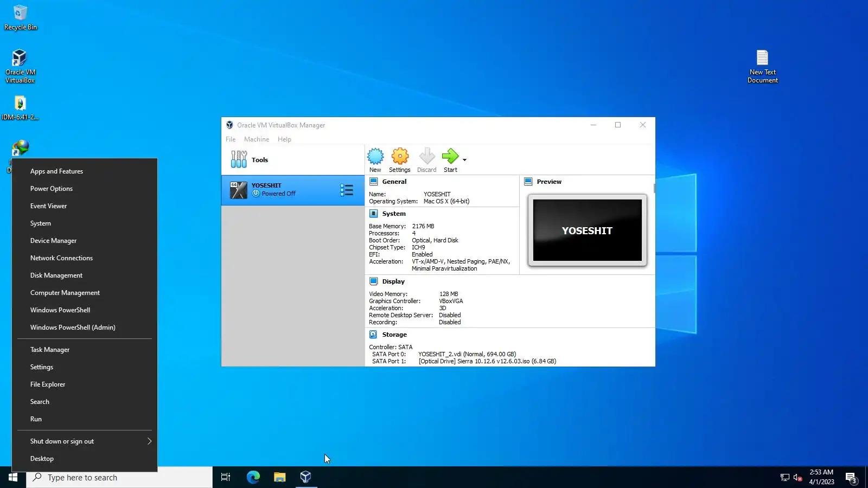Click the Sierra 10.12.6 optical drive entry
The image size is (868, 488).
487,361
